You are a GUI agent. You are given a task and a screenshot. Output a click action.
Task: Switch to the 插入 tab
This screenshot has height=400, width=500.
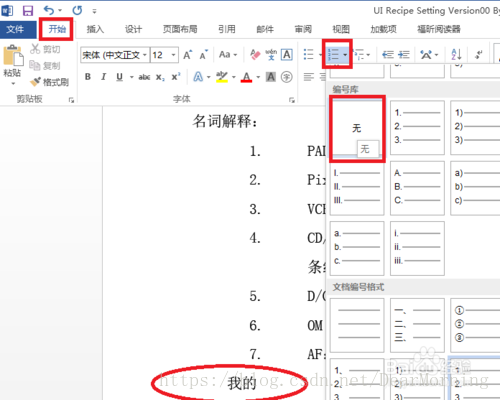pos(95,29)
